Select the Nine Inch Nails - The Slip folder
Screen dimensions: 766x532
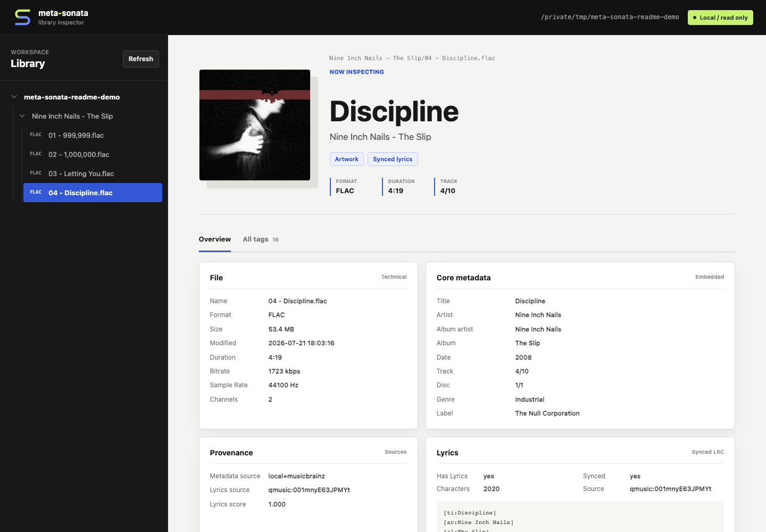(72, 117)
